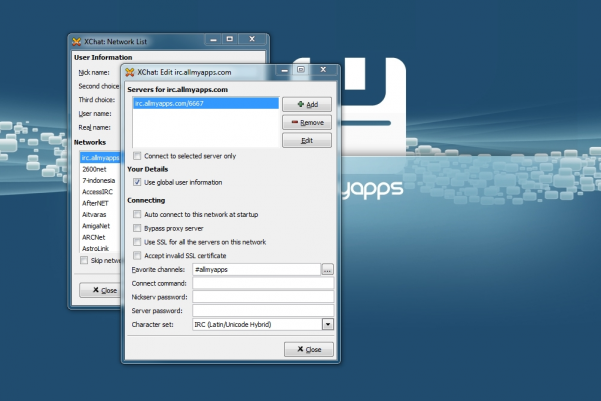Click the Add server button

(x=307, y=104)
